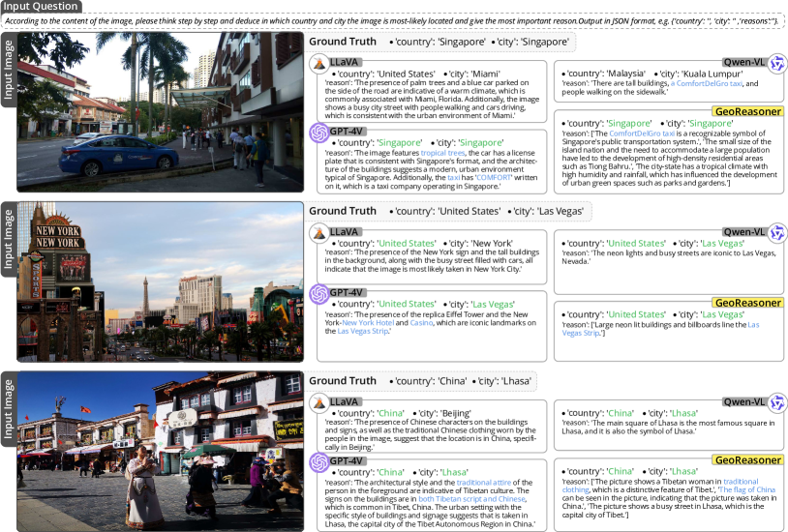Click the blue 'The flag of China' phrase

pyautogui.click(x=747, y=489)
